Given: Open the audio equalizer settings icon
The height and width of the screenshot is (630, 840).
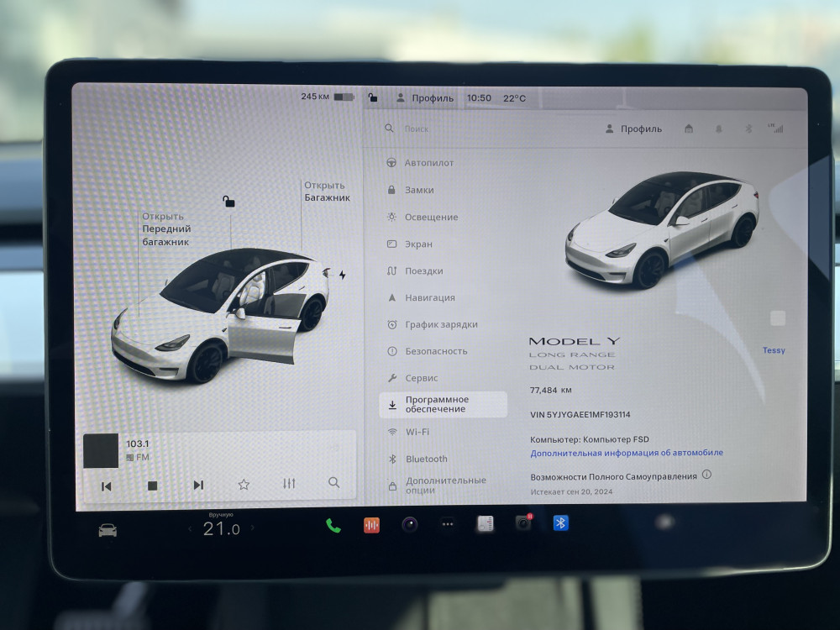Looking at the screenshot, I should pyautogui.click(x=289, y=483).
